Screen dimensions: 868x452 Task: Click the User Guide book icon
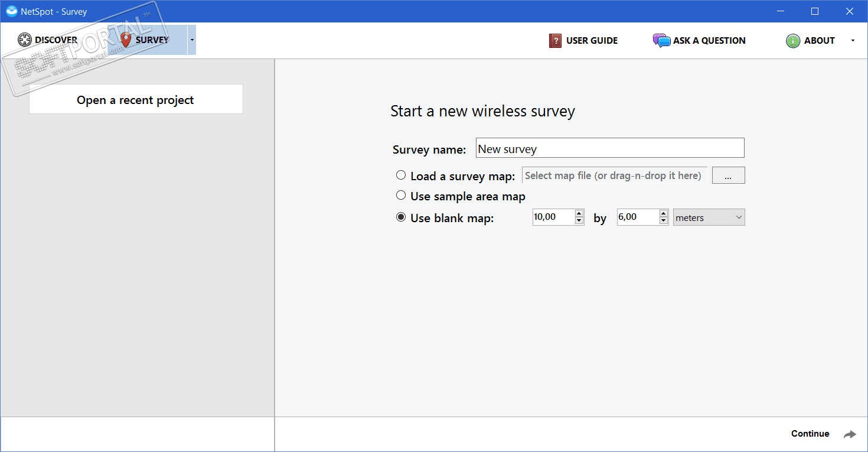[555, 41]
